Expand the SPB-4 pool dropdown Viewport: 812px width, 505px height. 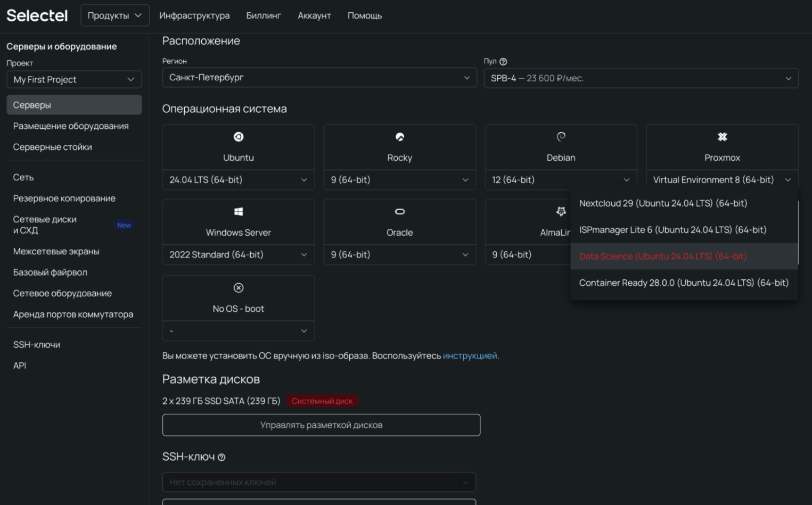pos(641,78)
